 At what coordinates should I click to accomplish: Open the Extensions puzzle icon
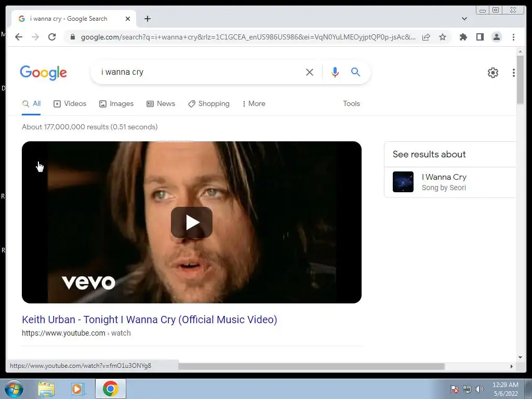463,37
